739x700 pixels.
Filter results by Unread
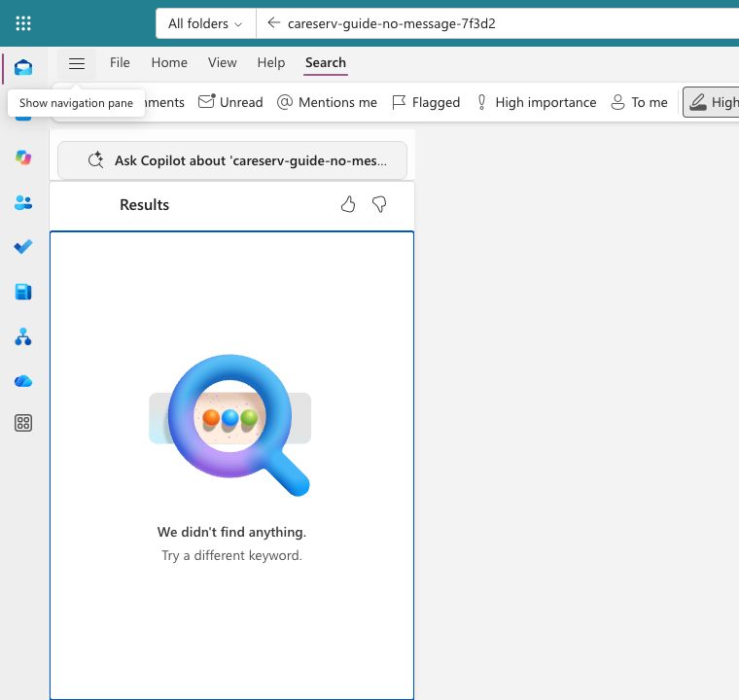coord(230,102)
